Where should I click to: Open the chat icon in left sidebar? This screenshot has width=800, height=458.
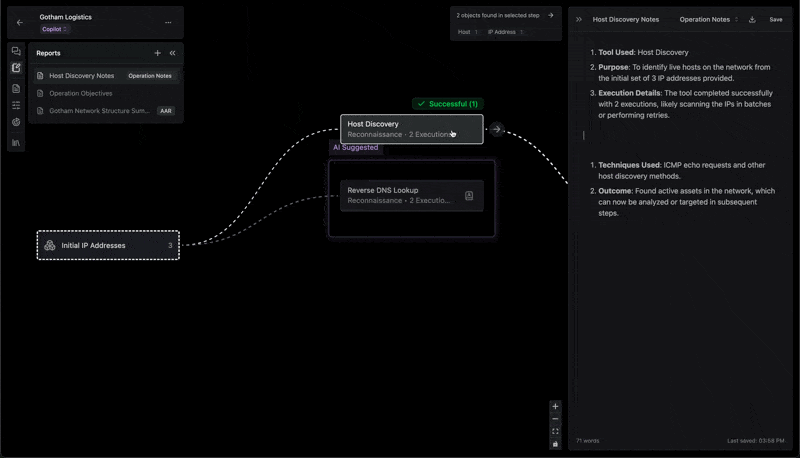[x=16, y=51]
